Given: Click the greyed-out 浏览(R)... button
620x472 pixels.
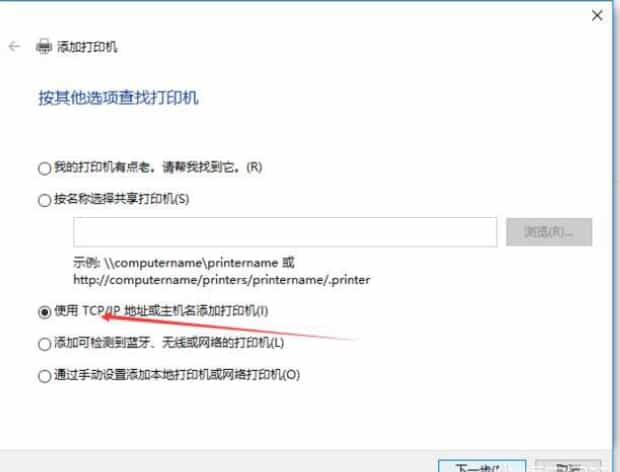Looking at the screenshot, I should (x=549, y=232).
